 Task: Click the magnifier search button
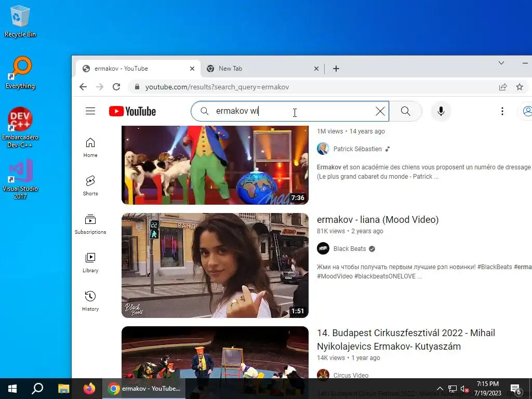pos(405,111)
